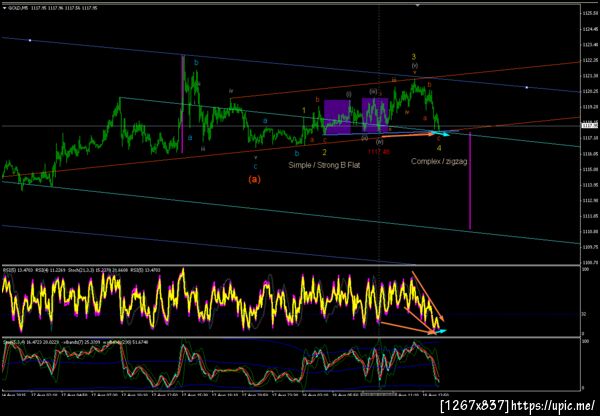Click the left anchor point of upper channel line
600x416 pixels.
(x=30, y=40)
